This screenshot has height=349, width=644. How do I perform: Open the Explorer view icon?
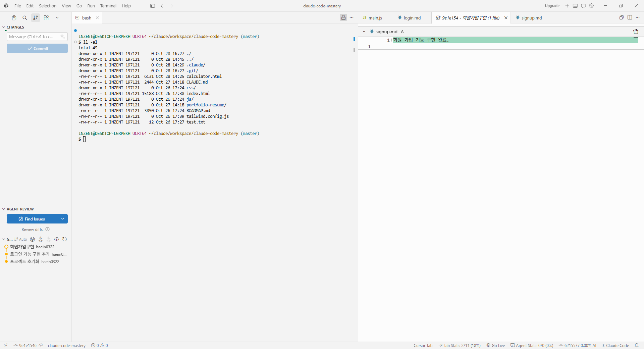(x=14, y=18)
